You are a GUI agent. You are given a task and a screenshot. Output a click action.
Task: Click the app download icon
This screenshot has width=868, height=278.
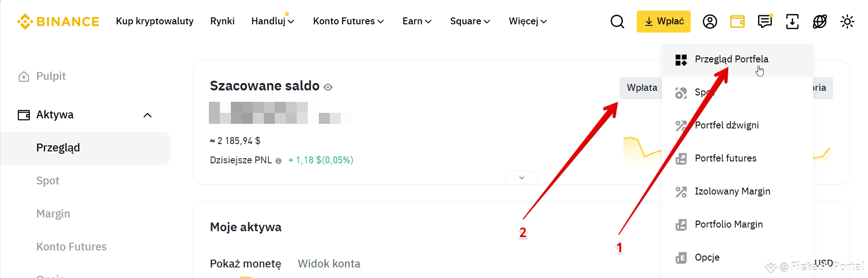click(x=792, y=22)
